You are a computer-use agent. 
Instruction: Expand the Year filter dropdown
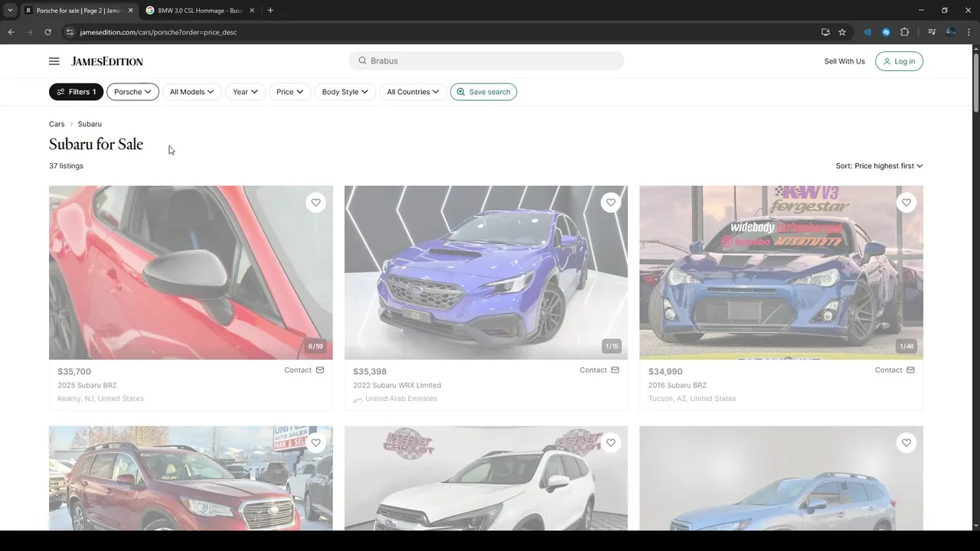(x=245, y=92)
